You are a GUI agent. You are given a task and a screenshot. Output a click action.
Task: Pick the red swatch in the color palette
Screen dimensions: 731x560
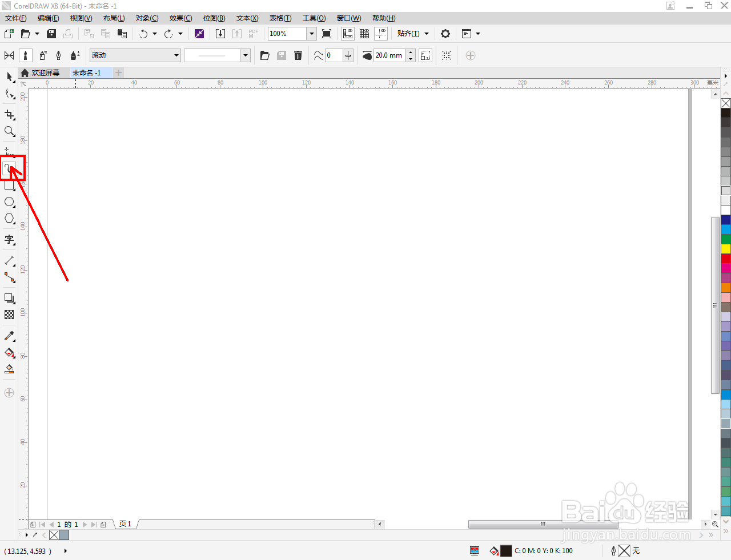coord(726,259)
